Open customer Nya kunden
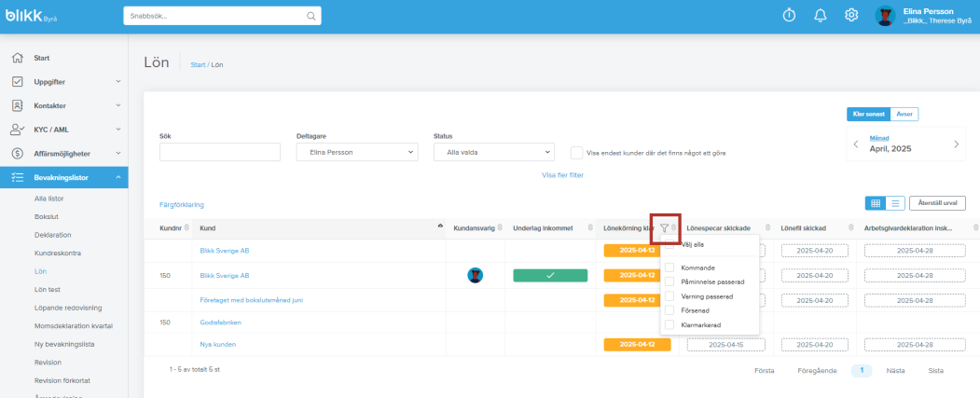The image size is (980, 398). click(x=217, y=344)
